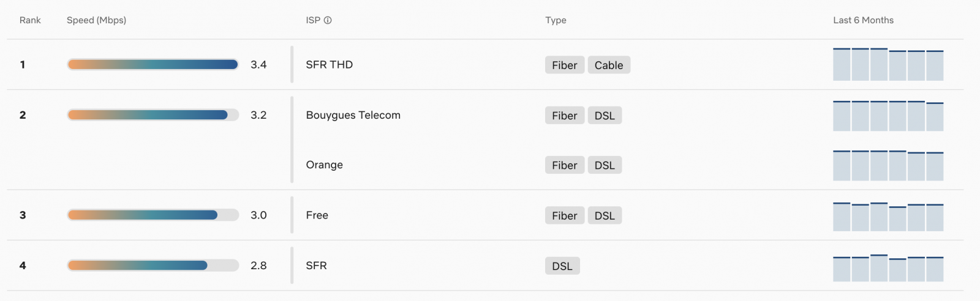
Task: Click the Free ISP name
Action: click(317, 215)
